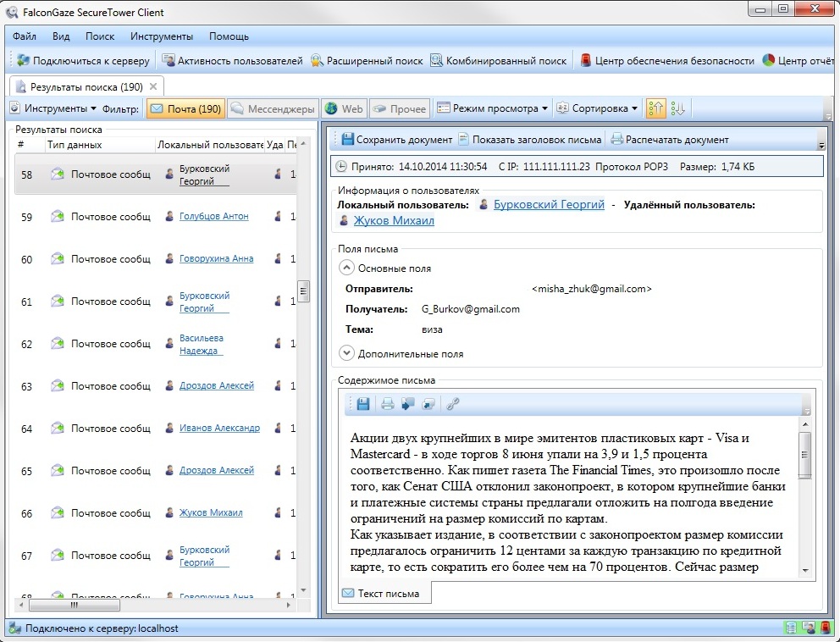840x642 pixels.
Task: Click the results list vertical scrollbar thumb
Action: (303, 291)
